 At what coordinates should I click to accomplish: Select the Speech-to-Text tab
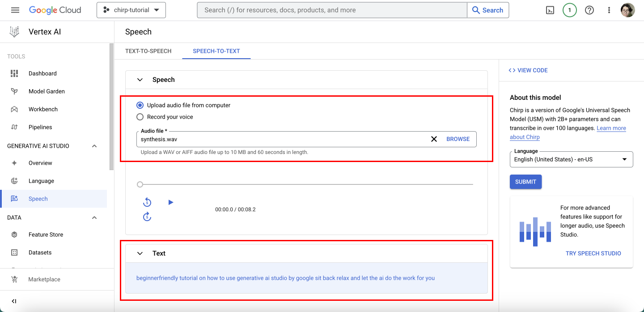216,51
